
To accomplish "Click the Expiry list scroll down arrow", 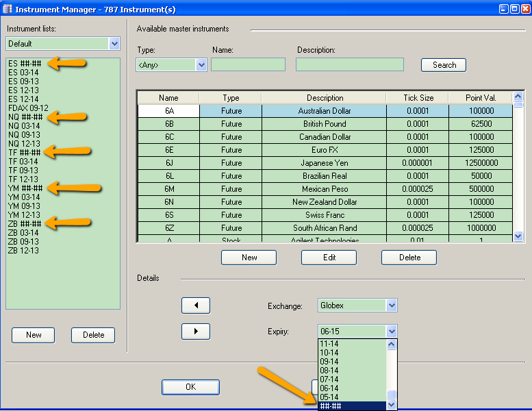I will tap(392, 405).
